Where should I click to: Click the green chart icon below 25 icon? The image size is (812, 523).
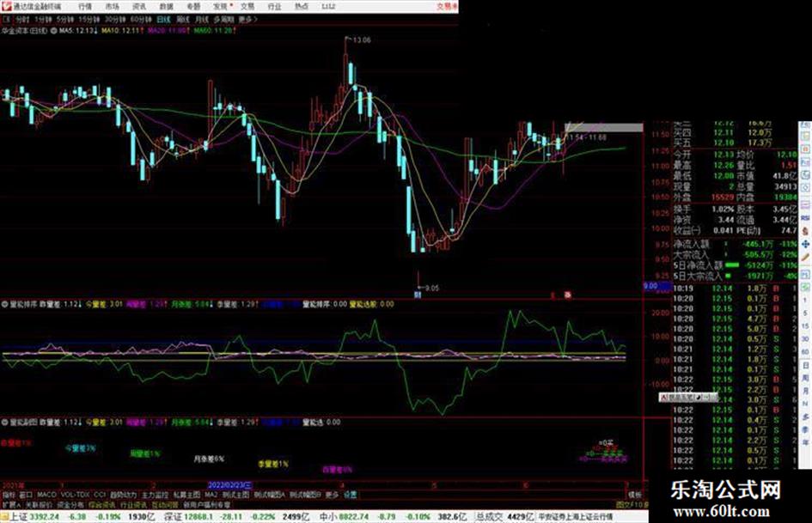[805, 286]
